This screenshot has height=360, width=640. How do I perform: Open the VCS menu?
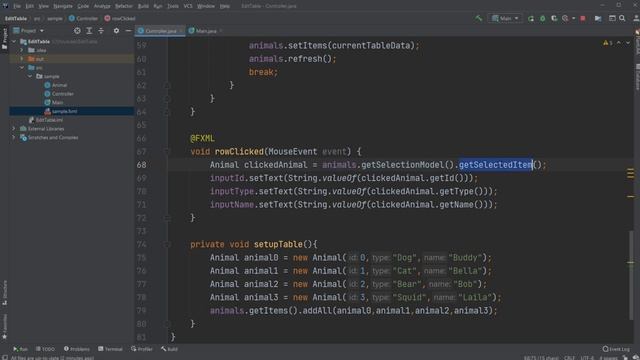[x=188, y=6]
